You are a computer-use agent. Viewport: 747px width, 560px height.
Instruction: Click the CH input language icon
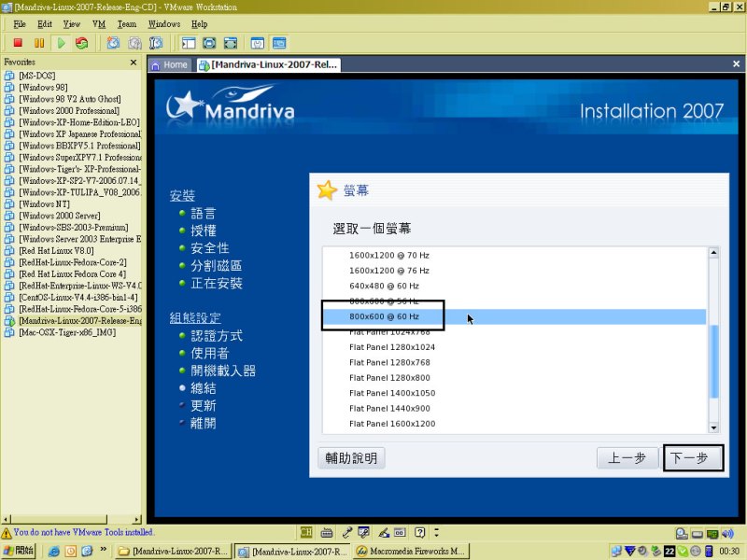tap(306, 532)
